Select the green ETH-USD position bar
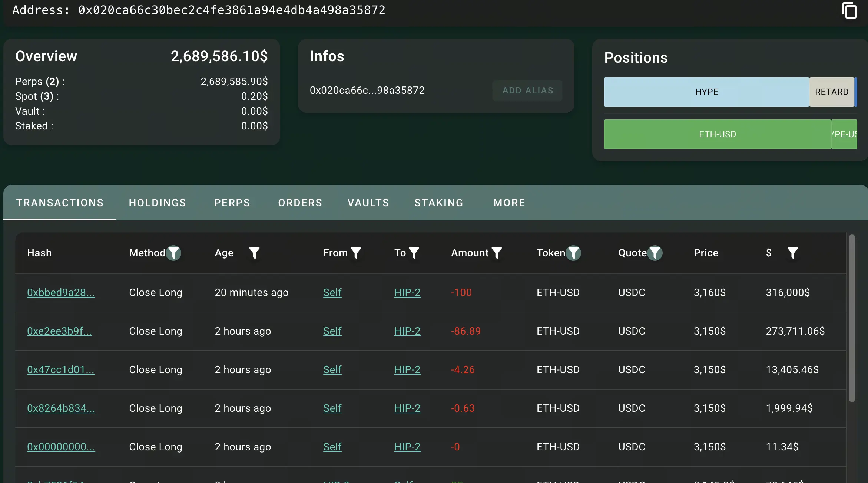The height and width of the screenshot is (483, 868). click(x=717, y=134)
